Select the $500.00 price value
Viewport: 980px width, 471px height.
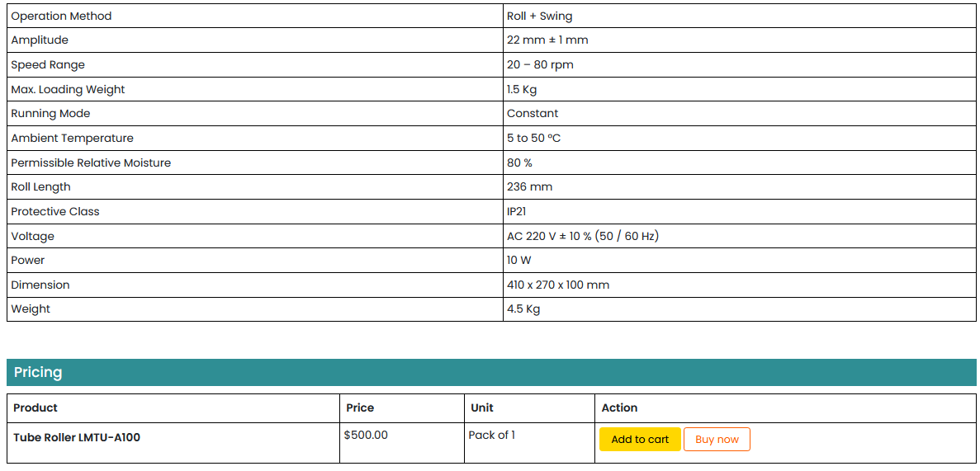tap(366, 435)
